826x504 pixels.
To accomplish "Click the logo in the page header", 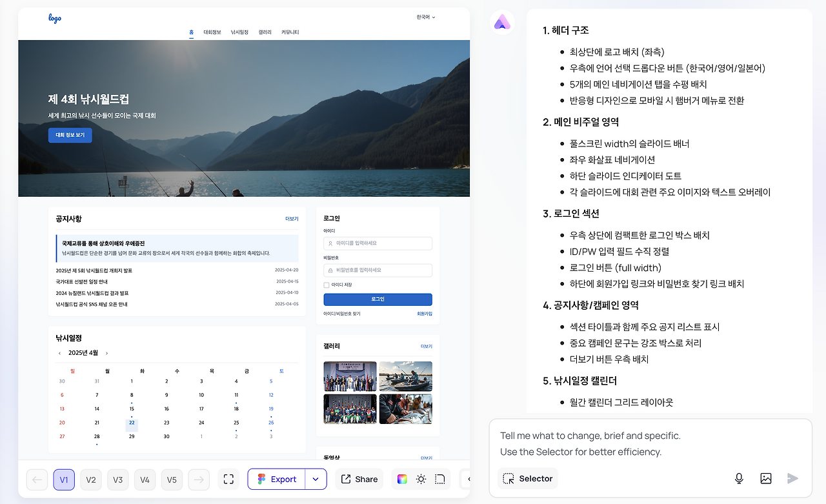I will click(x=54, y=19).
